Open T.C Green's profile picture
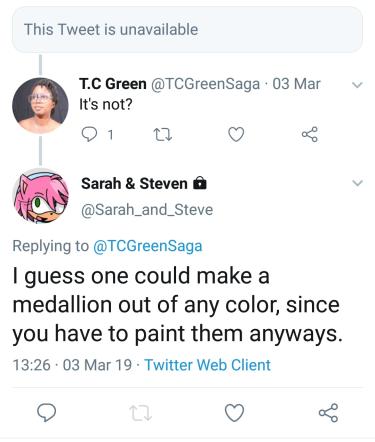375x442 pixels. (40, 105)
